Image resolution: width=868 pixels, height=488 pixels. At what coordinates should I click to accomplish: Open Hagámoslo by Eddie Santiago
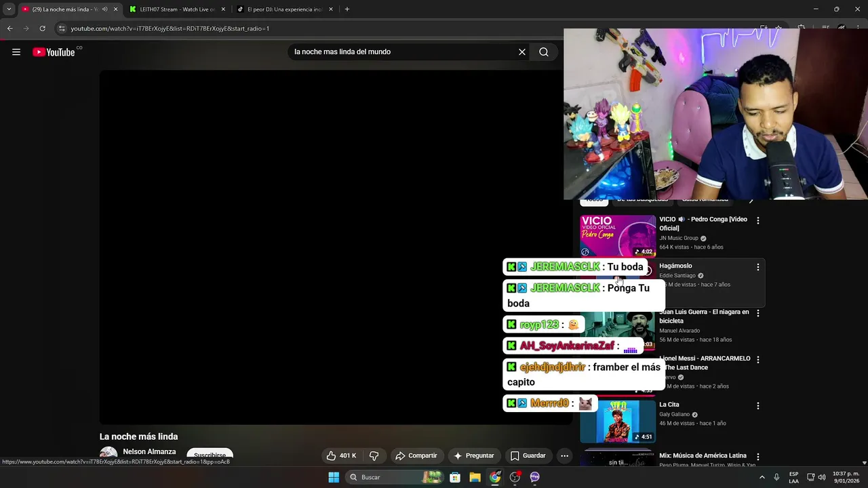point(675,266)
